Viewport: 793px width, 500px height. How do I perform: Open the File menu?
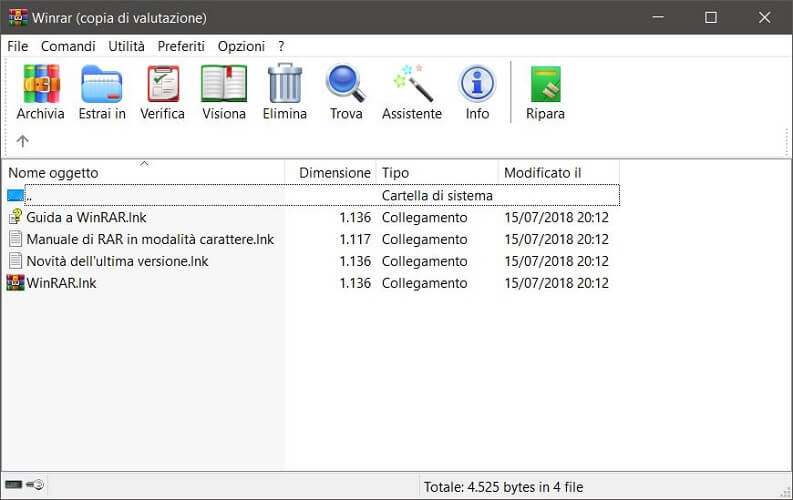pyautogui.click(x=18, y=46)
